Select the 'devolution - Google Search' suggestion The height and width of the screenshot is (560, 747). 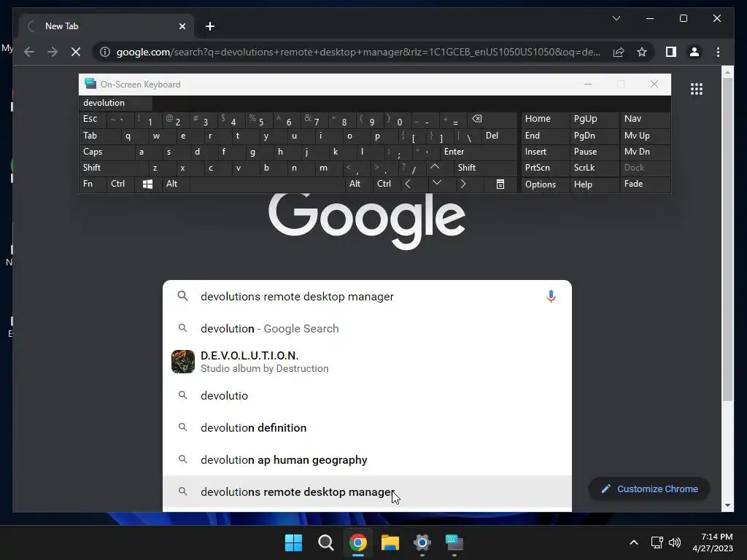coord(367,329)
